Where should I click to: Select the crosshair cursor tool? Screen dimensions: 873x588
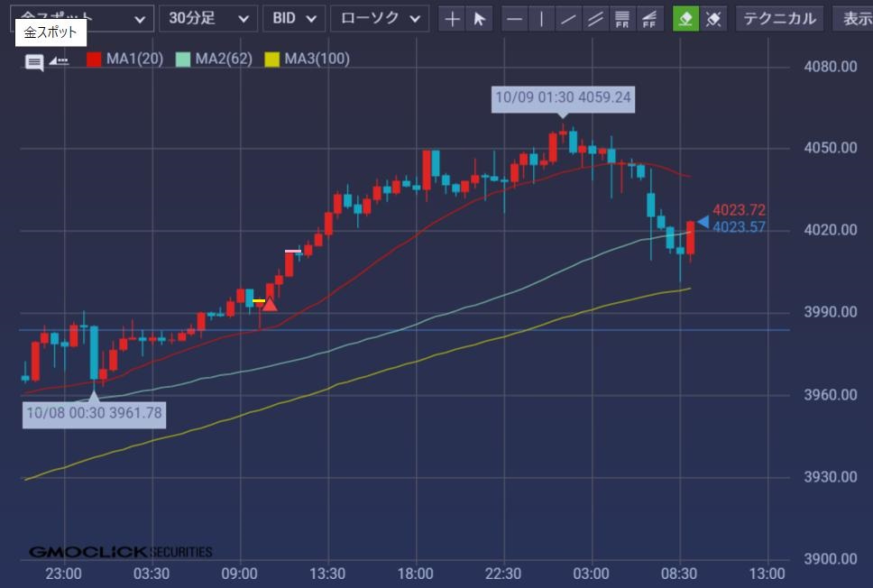(452, 19)
